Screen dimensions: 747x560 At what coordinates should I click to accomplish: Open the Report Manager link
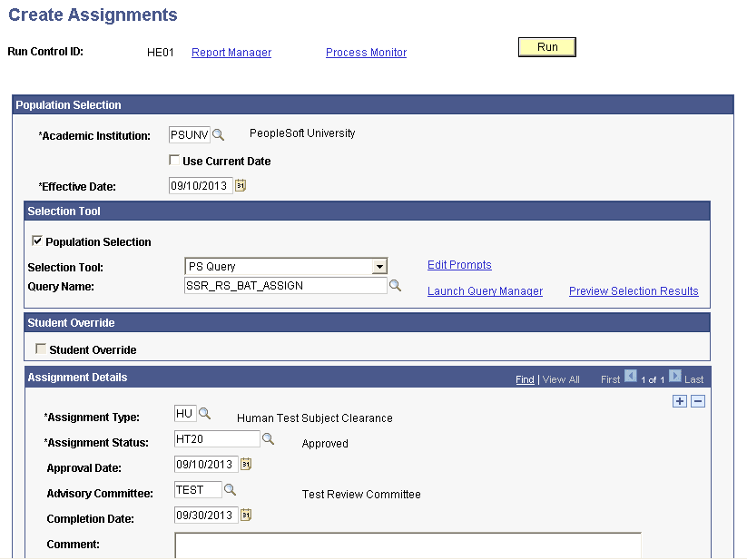point(231,52)
